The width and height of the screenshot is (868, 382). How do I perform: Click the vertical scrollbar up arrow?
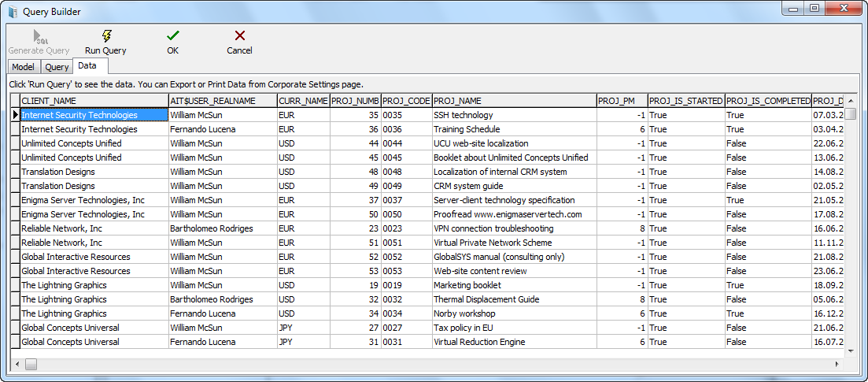pyautogui.click(x=851, y=100)
